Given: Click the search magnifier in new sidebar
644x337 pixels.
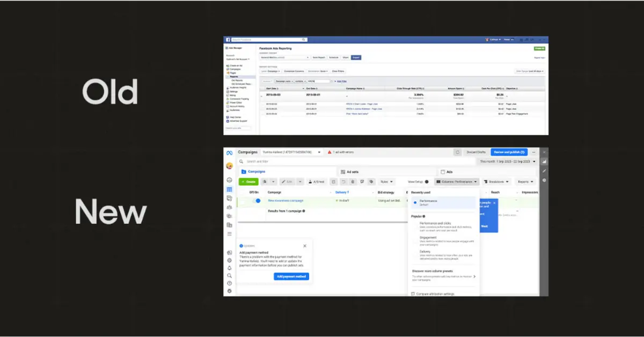Looking at the screenshot, I should pos(229,275).
